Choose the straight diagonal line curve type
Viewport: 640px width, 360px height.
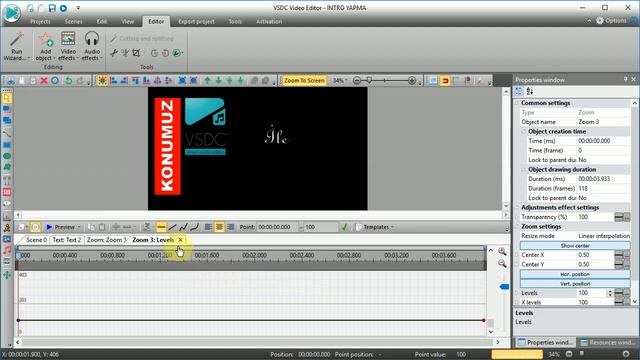(173, 227)
